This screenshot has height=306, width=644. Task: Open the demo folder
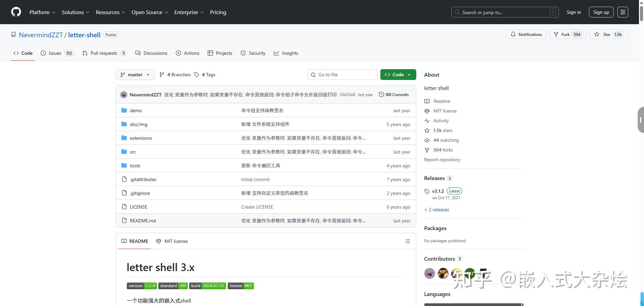tap(136, 111)
